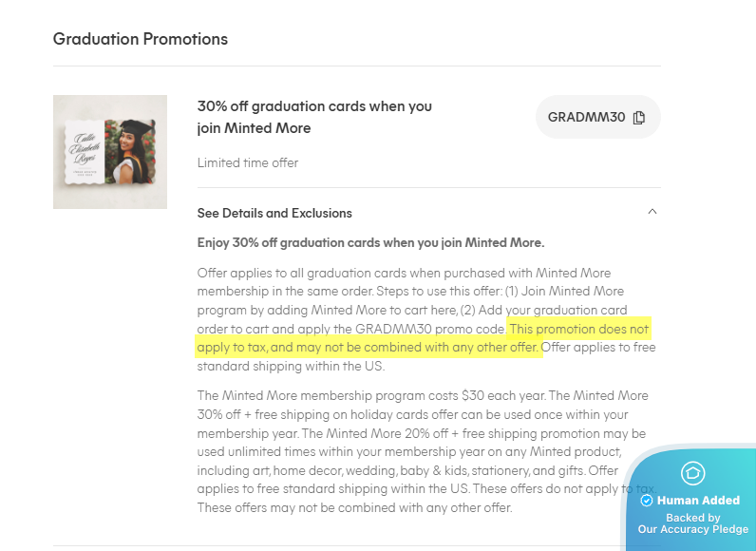The height and width of the screenshot is (551, 756).
Task: Open the graduate photo on the card thumbnail
Action: pos(133,151)
